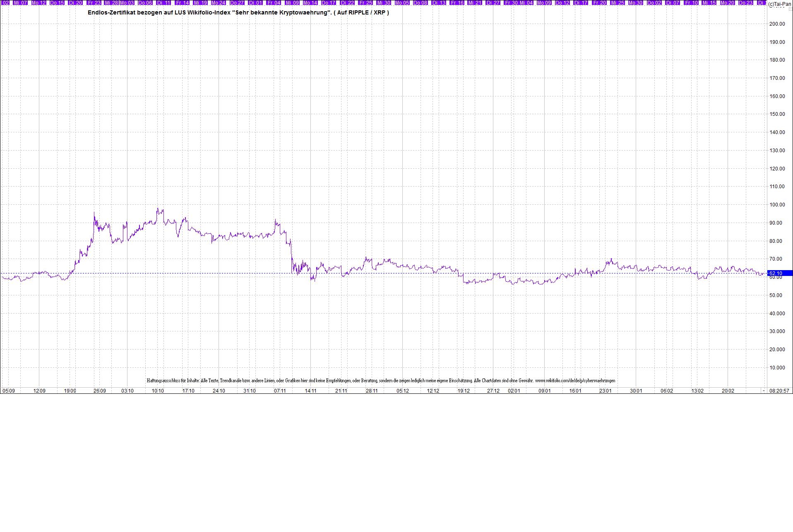Select the 24.10 date on the bottom axis
This screenshot has width=793, height=532.
(219, 391)
